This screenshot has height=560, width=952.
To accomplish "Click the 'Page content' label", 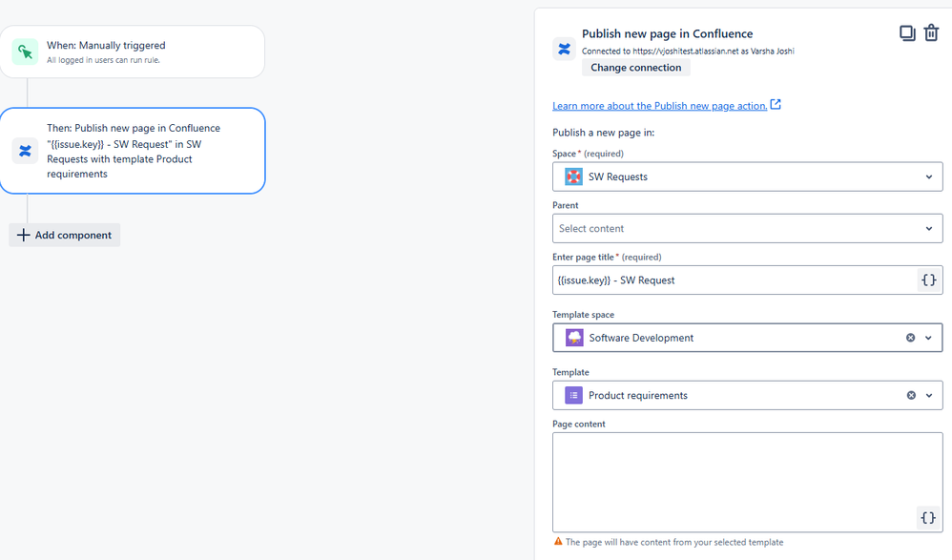I will point(579,424).
